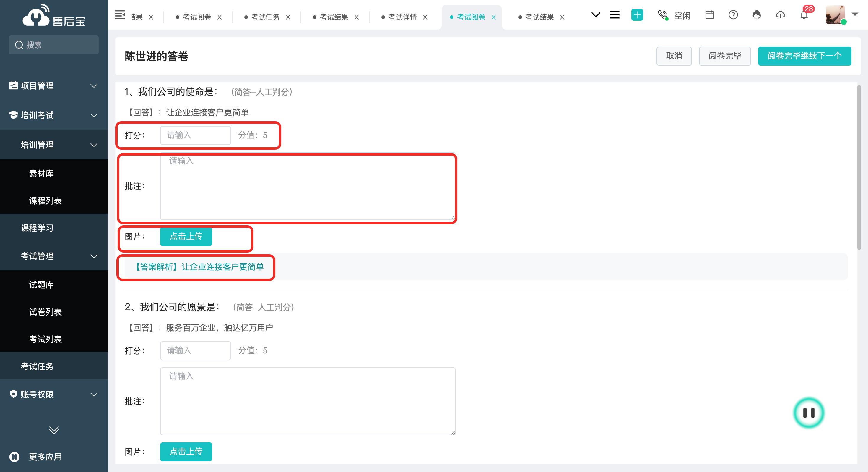Focus the 打分 input for question 2
This screenshot has height=472, width=868.
click(196, 350)
